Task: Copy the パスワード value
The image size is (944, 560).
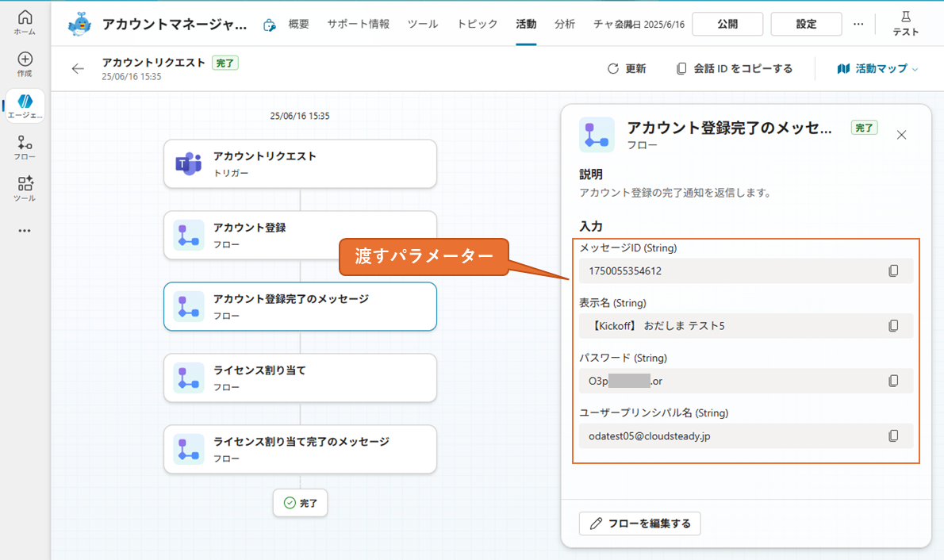Action: tap(893, 381)
